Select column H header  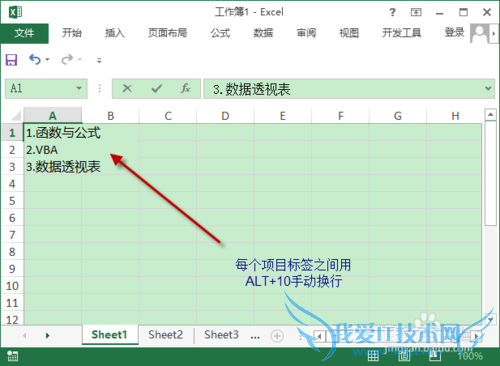click(x=455, y=116)
